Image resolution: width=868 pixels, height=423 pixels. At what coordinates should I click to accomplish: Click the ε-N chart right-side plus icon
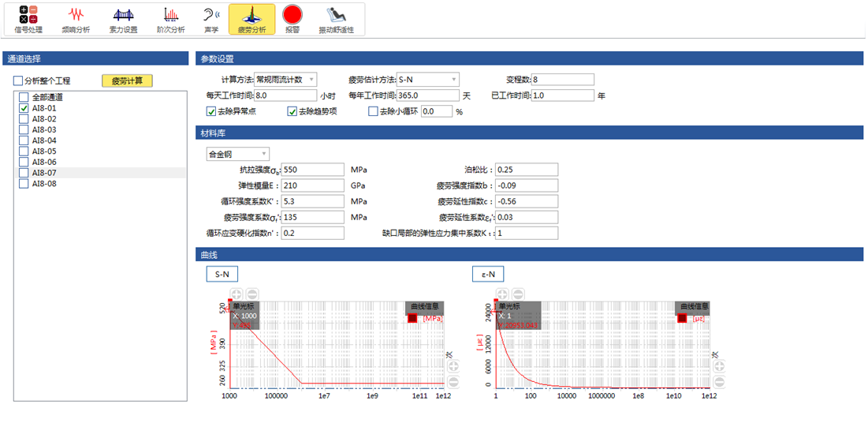[x=718, y=366]
